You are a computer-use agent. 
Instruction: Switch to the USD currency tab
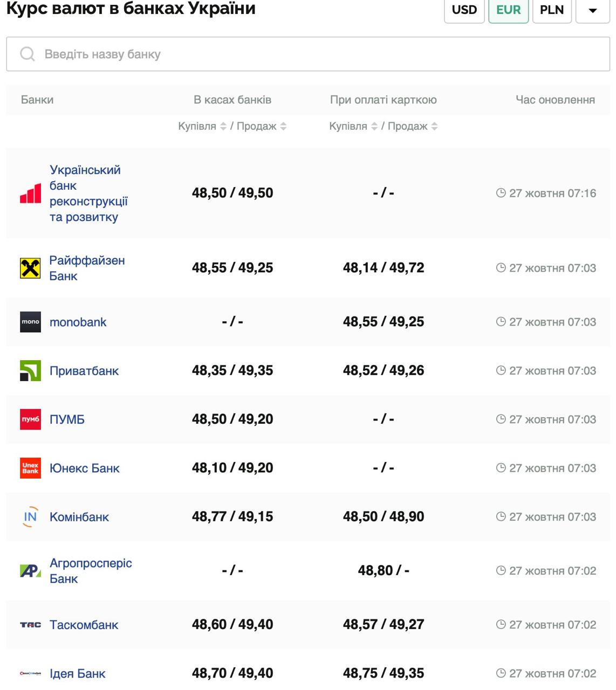pyautogui.click(x=464, y=10)
